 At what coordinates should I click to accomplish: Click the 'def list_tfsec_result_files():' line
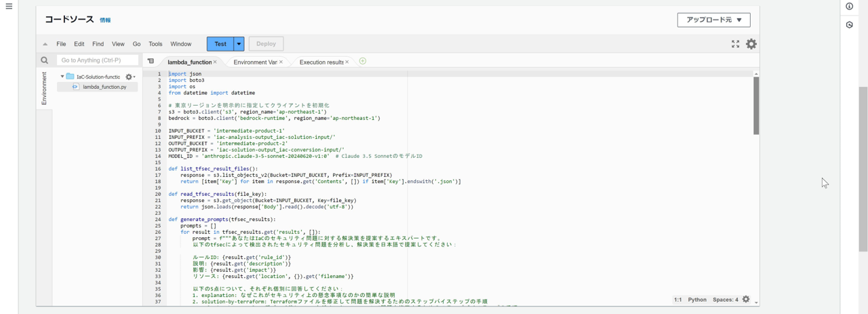[213, 169]
